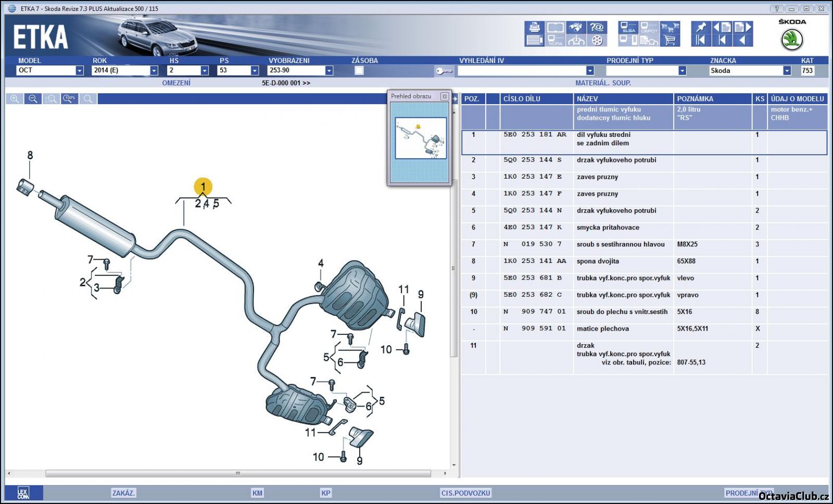
Task: Open the ROK dropdown showing 2014 (E)
Action: point(154,71)
